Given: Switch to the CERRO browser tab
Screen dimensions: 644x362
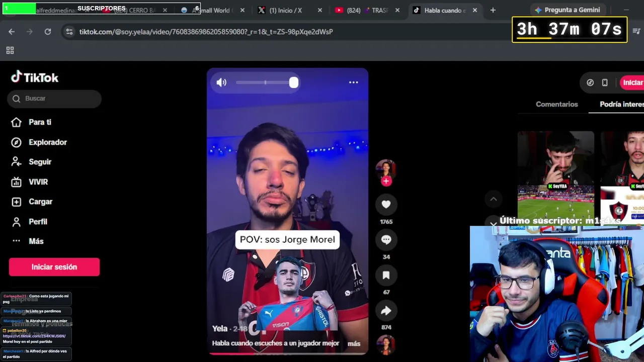Looking at the screenshot, I should coord(136,10).
